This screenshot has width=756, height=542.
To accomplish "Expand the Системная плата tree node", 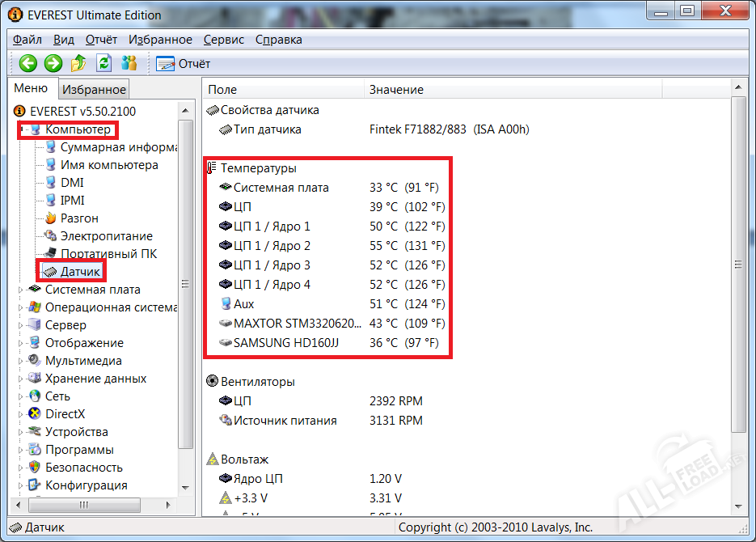I will pyautogui.click(x=21, y=290).
